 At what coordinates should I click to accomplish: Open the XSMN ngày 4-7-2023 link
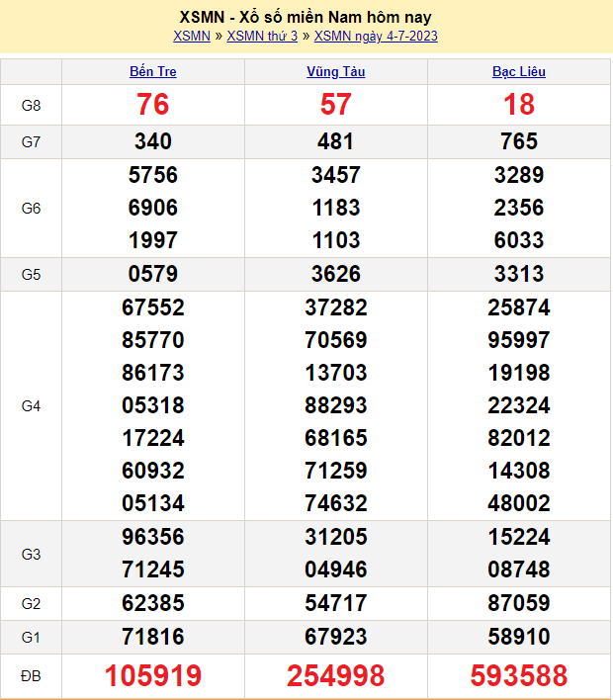point(376,37)
